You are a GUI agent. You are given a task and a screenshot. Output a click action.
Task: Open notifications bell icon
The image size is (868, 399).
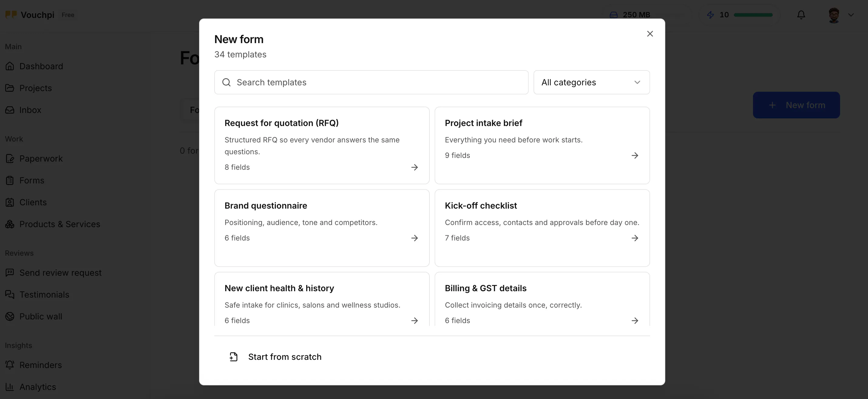tap(801, 15)
